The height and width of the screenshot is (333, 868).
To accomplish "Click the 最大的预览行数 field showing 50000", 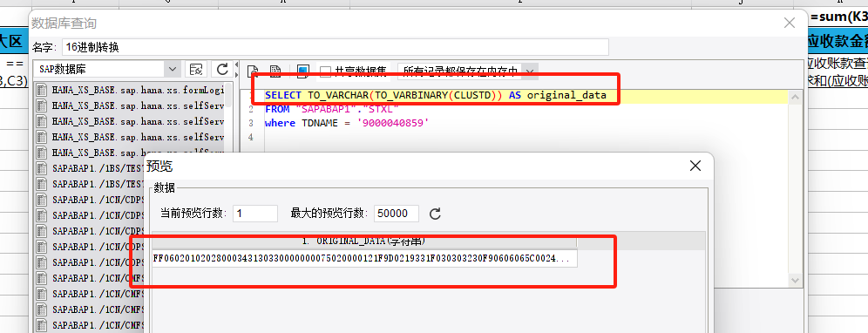I will coord(397,214).
